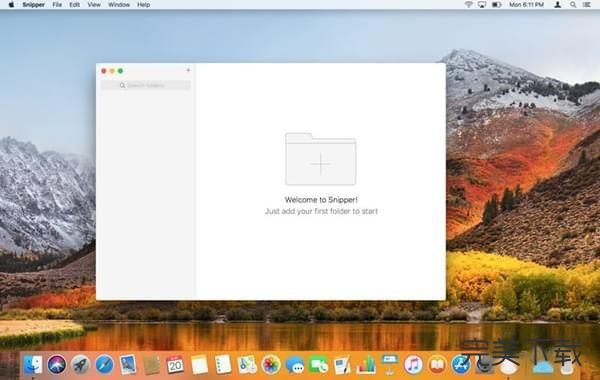Open the Snipper application menu
Screen dimensions: 600x380
click(33, 5)
